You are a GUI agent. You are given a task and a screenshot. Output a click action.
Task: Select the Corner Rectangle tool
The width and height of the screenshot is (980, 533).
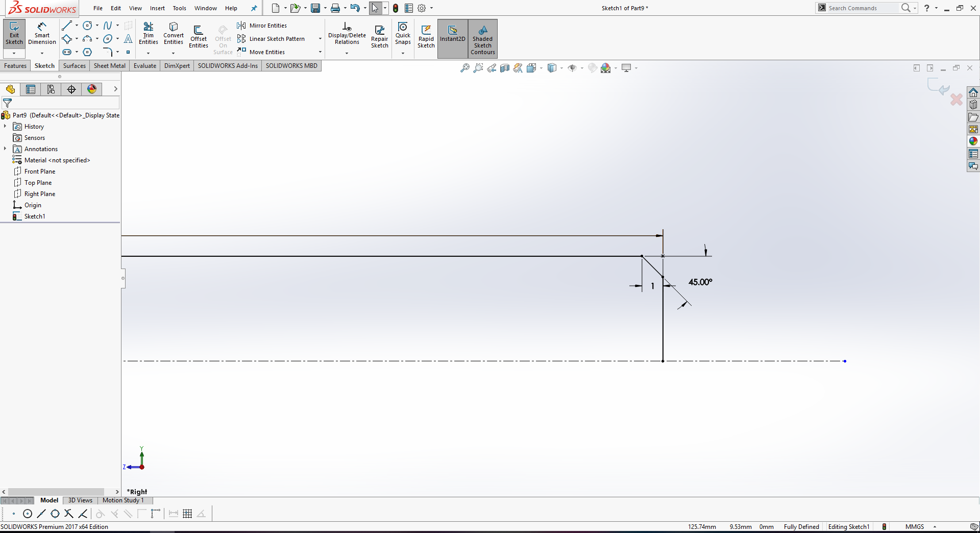click(67, 39)
